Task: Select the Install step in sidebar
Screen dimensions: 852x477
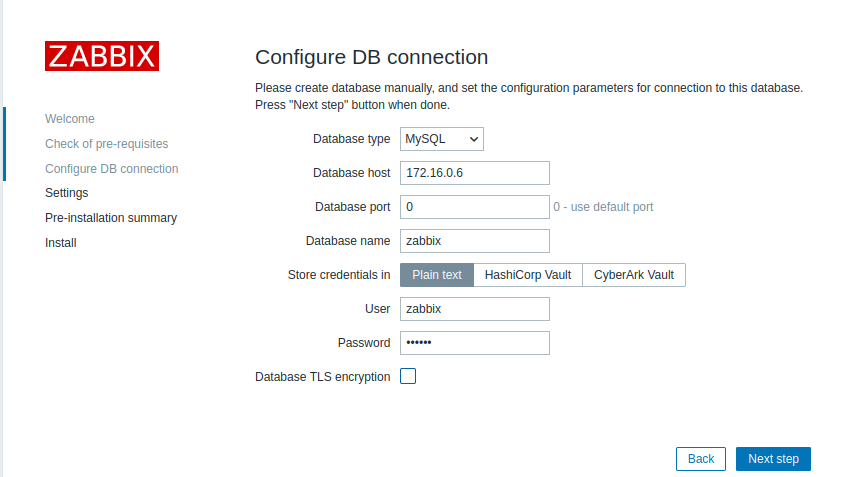Action: pos(61,243)
